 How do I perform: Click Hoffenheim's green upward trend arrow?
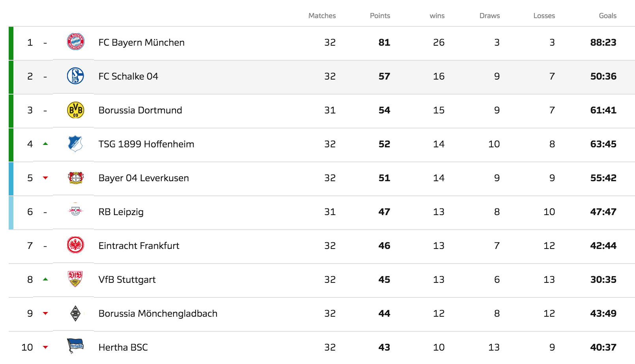[x=45, y=144]
